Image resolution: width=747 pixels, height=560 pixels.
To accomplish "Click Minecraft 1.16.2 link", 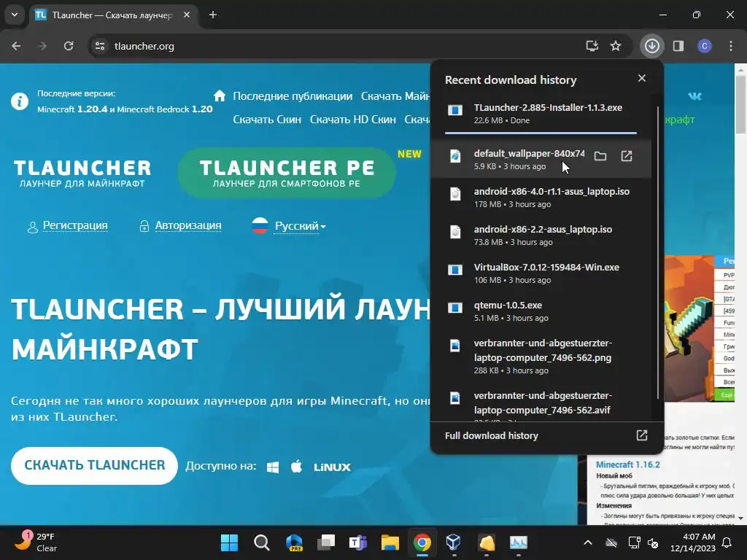I will [628, 464].
